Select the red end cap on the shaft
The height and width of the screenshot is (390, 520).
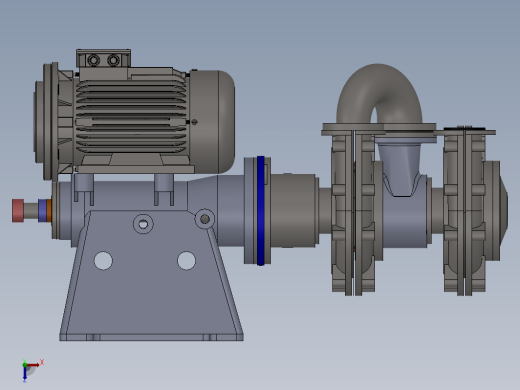tap(18, 210)
